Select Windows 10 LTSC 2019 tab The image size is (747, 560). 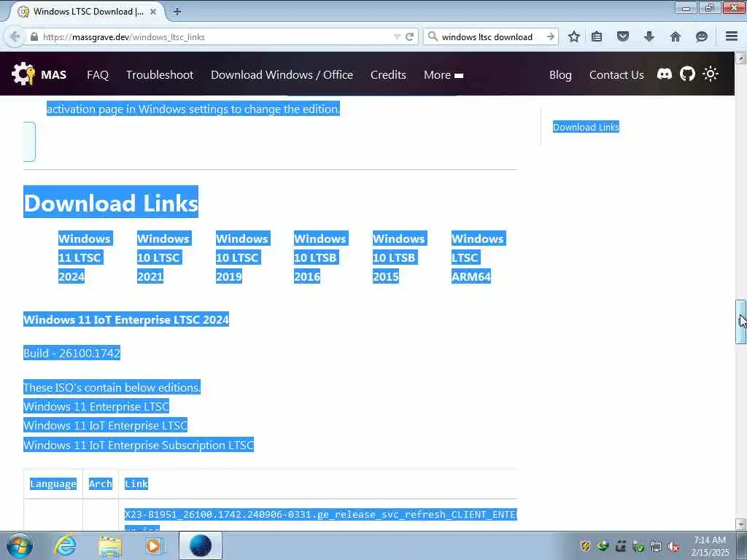(242, 257)
